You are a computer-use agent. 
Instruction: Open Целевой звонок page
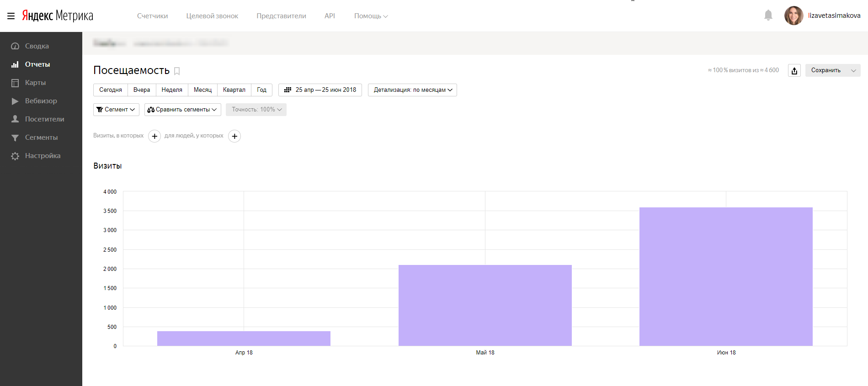[x=212, y=16]
